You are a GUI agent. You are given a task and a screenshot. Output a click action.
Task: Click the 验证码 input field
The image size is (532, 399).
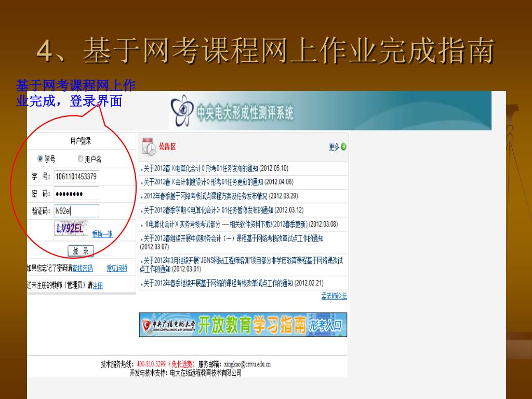[77, 211]
